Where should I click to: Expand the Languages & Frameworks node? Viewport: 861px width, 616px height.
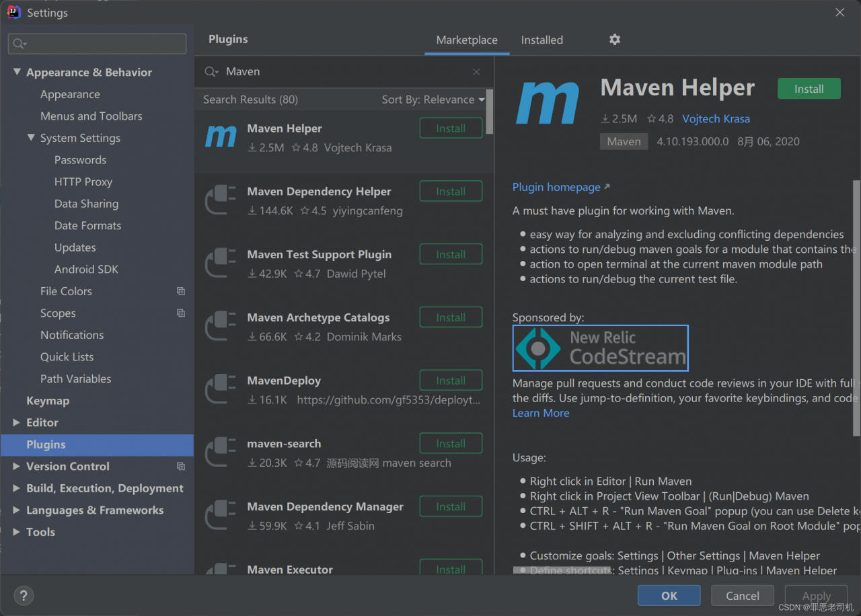pos(17,510)
